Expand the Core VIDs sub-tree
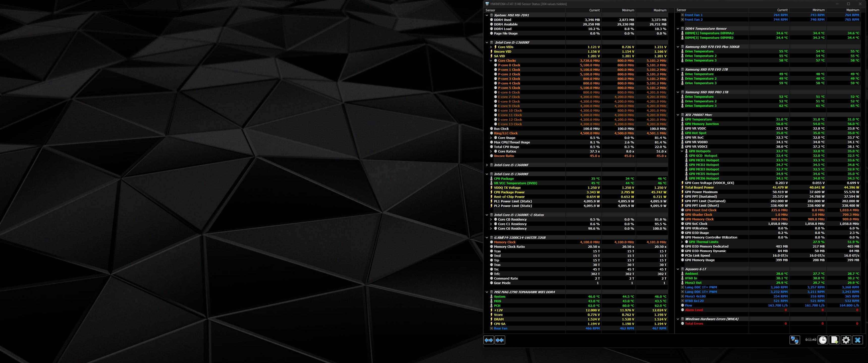Screen dimensions: 868x363 (491, 47)
